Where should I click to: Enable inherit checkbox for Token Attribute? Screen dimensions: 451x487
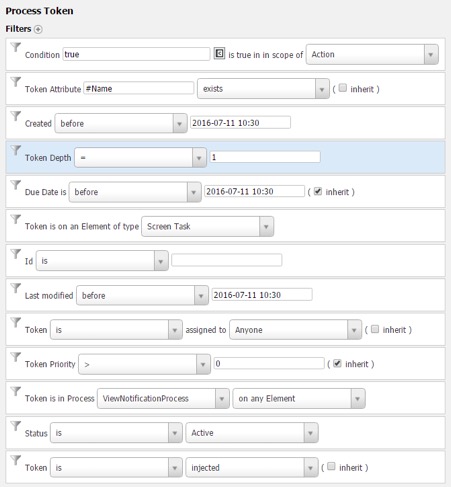coord(343,88)
